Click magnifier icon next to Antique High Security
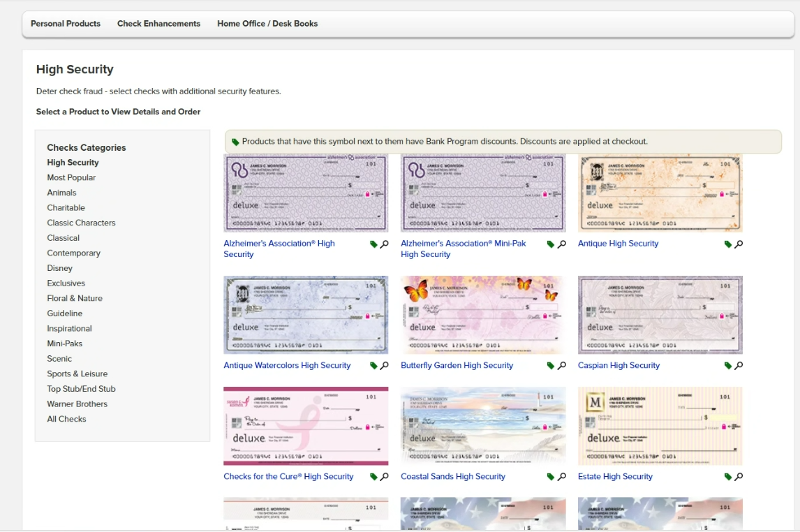Screen dimensions: 800x532 pos(739,244)
